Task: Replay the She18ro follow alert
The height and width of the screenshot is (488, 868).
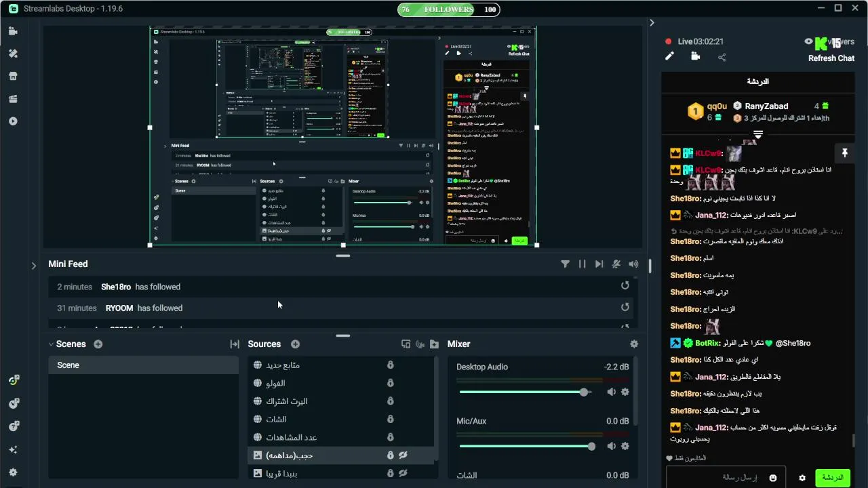Action: [x=625, y=286]
